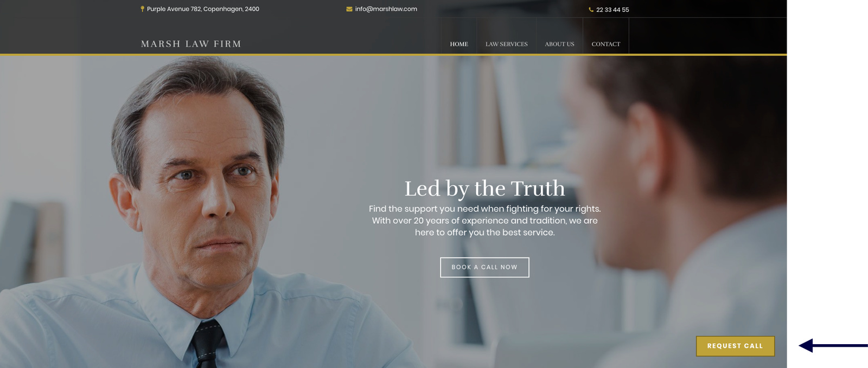Click the Led by the Truth headline
Image resolution: width=868 pixels, height=368 pixels.
[484, 189]
